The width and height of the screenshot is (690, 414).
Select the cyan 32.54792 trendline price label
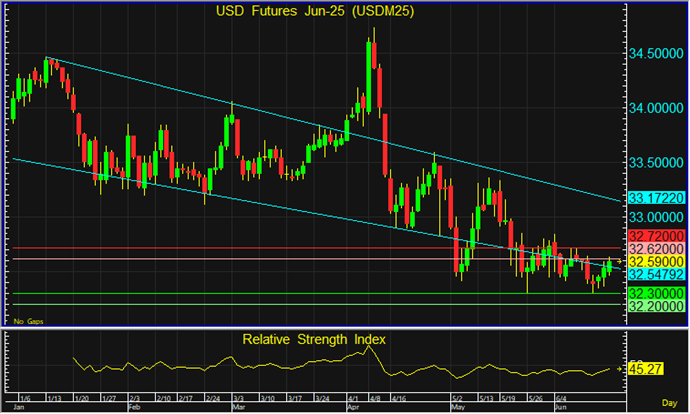(x=656, y=275)
